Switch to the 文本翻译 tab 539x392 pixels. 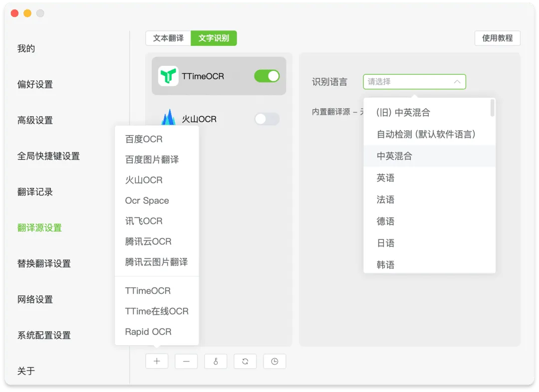(x=168, y=38)
